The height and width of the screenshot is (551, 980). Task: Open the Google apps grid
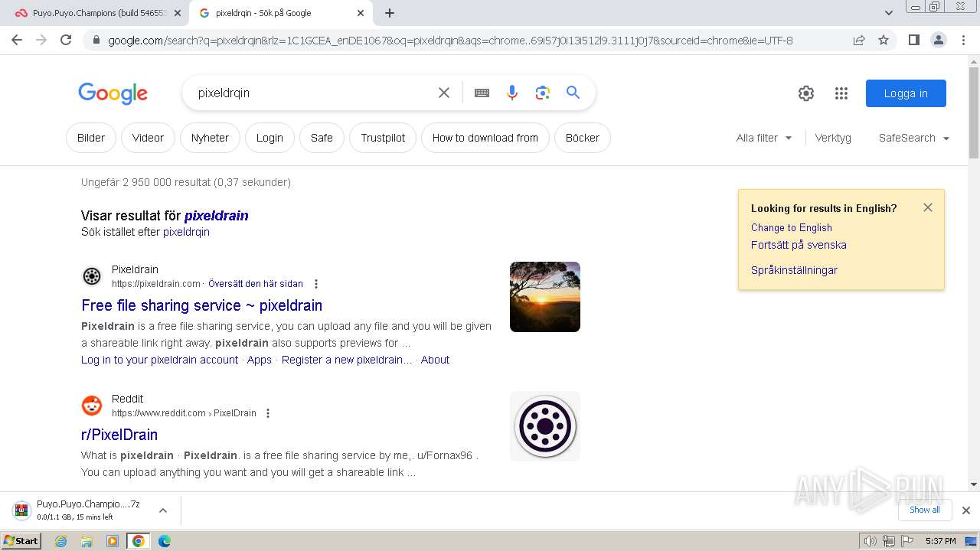[841, 93]
